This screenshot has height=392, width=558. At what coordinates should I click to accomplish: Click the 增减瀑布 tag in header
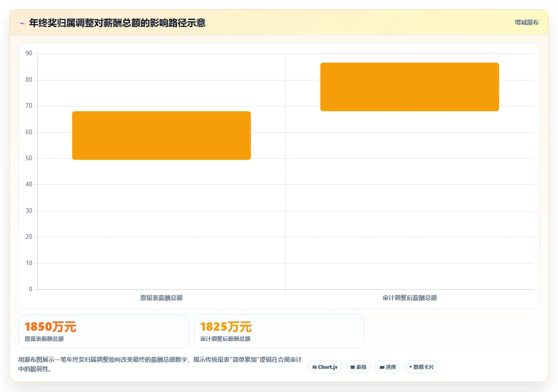(x=526, y=22)
